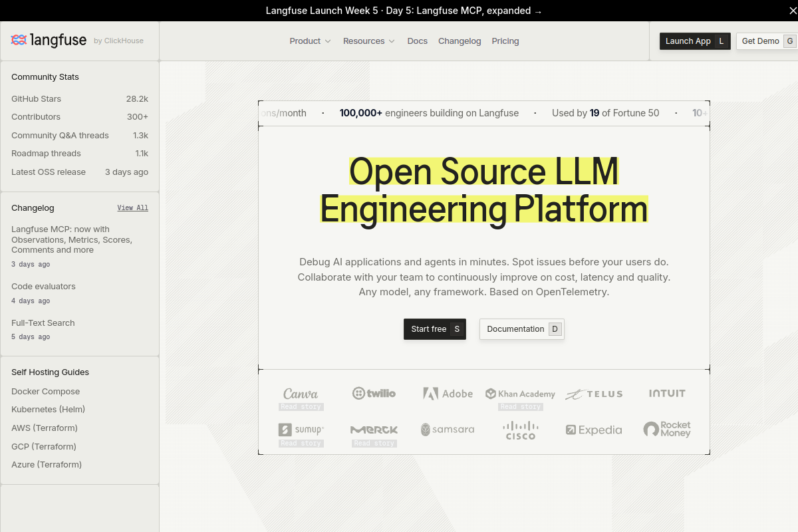Click the Start free button

[x=435, y=329]
